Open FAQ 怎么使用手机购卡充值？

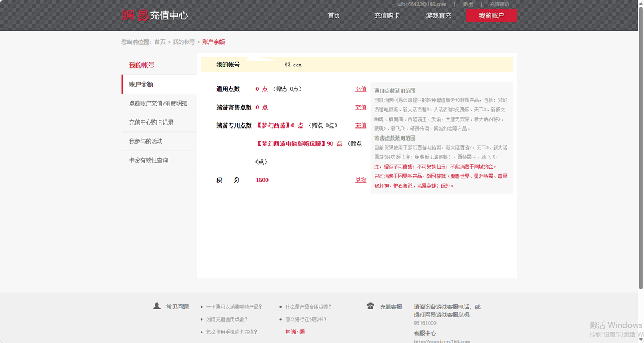pyautogui.click(x=231, y=332)
